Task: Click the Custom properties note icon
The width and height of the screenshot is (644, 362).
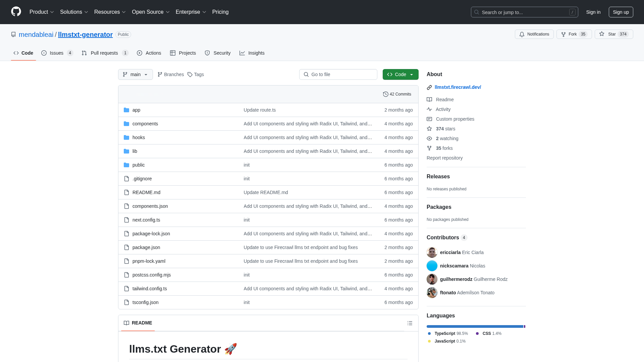Action: point(429,119)
